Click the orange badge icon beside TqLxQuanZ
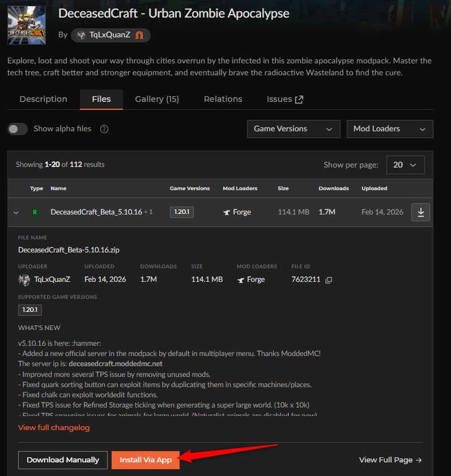Viewport: 451px width, 476px height. [139, 35]
